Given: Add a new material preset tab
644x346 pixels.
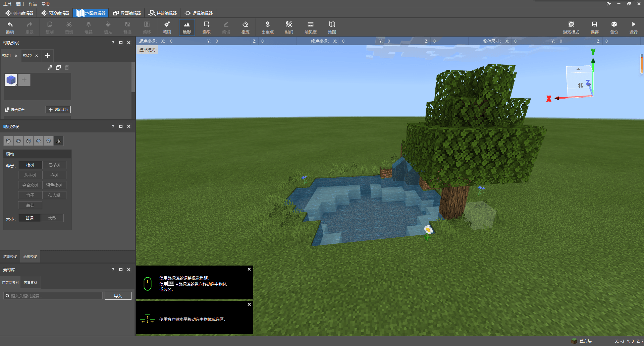Looking at the screenshot, I should pos(48,56).
